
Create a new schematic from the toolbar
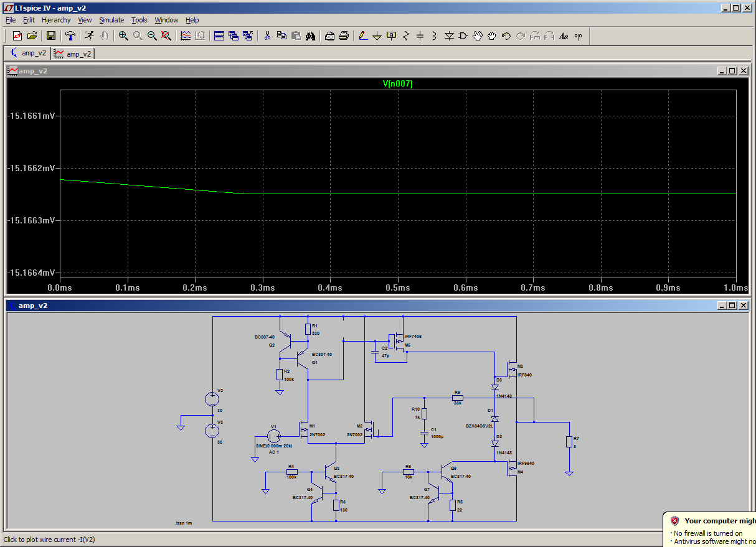coord(17,36)
